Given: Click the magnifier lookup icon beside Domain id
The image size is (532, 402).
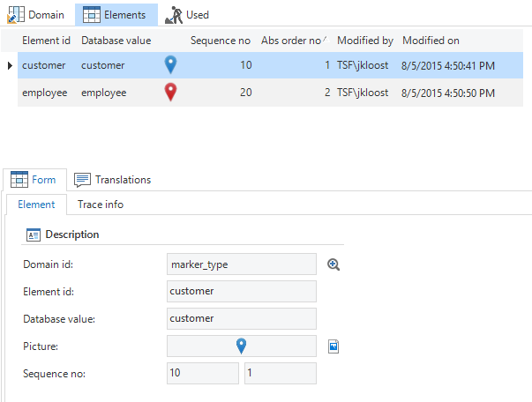Looking at the screenshot, I should tap(333, 264).
